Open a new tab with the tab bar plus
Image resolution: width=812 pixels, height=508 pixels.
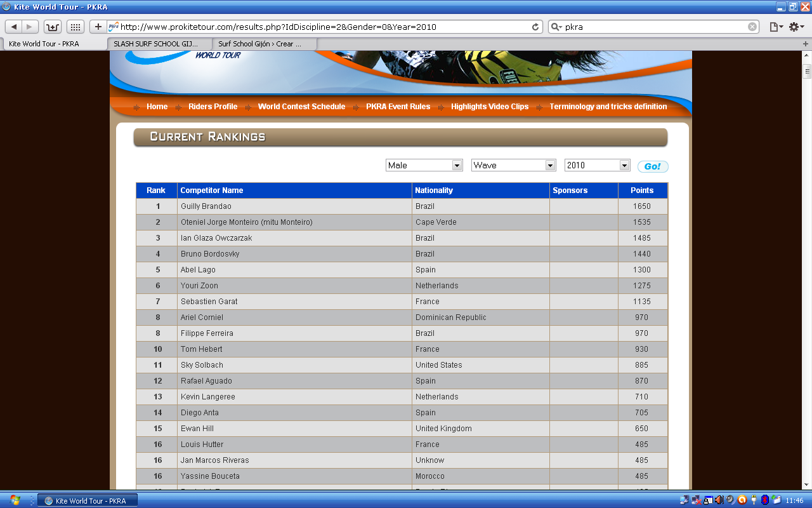coord(806,44)
